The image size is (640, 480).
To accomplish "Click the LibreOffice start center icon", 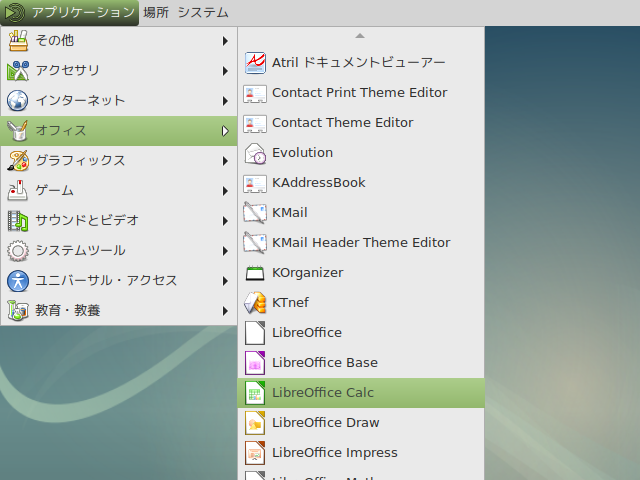I will click(255, 333).
